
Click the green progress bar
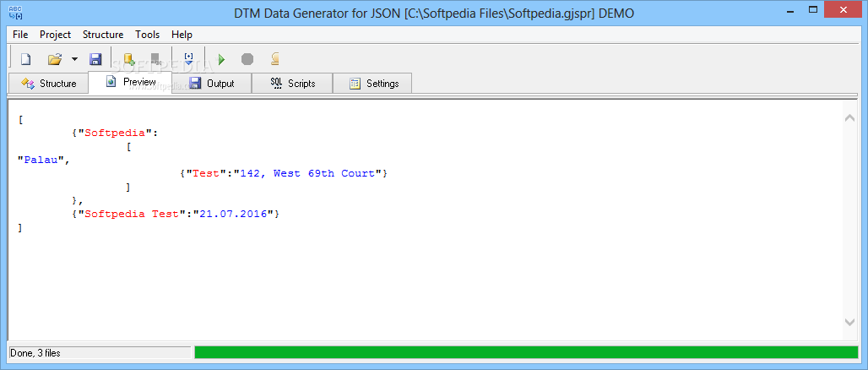point(526,353)
